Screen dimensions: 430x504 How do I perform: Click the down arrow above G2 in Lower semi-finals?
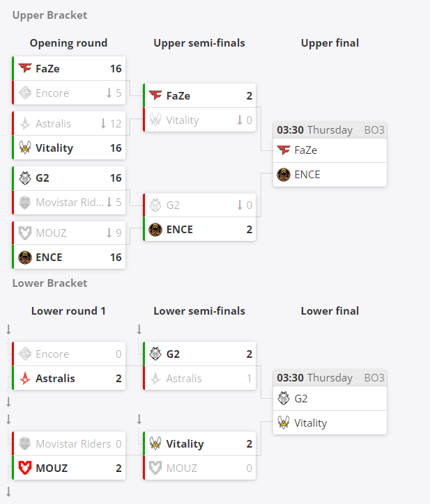[x=139, y=329]
